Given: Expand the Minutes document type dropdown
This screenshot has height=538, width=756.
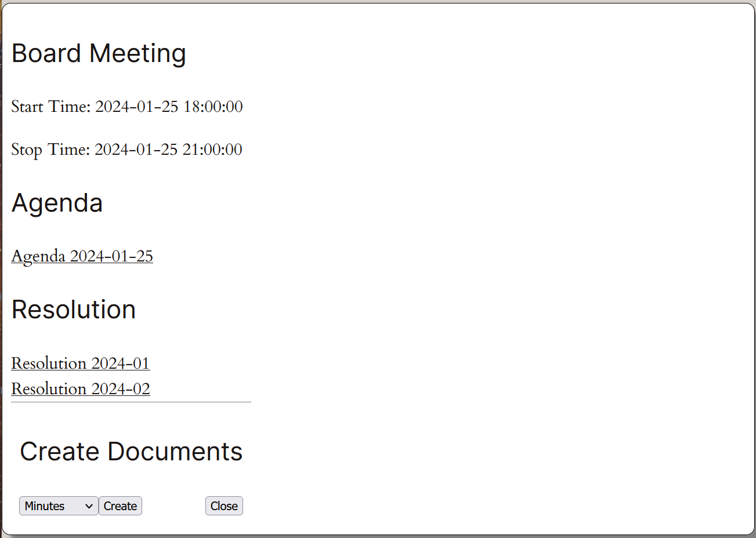Looking at the screenshot, I should [58, 506].
